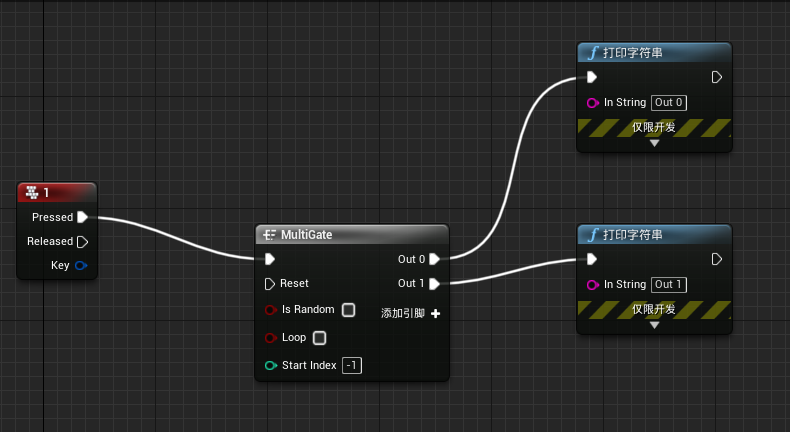
Task: Click the MultiGate Reset execution pin
Action: pos(270,283)
